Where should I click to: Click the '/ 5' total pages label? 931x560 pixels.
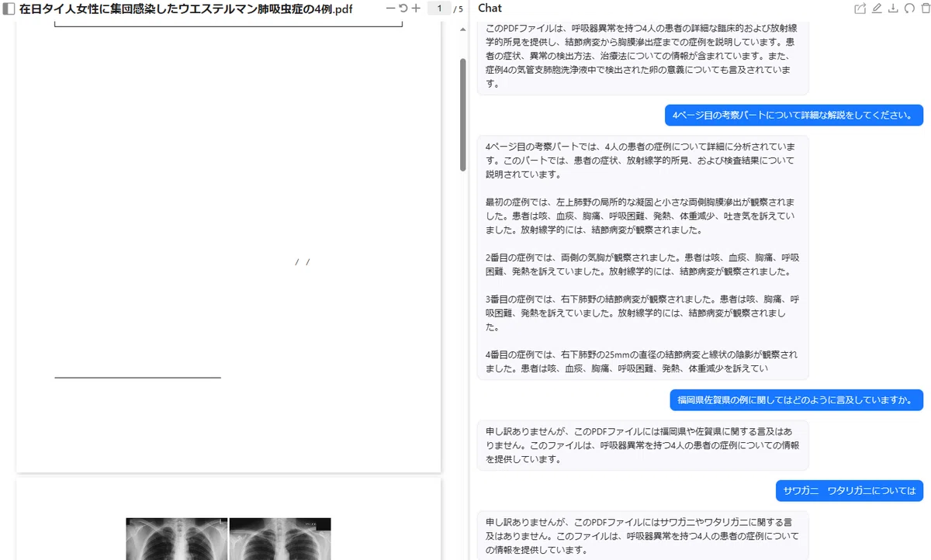(x=459, y=9)
